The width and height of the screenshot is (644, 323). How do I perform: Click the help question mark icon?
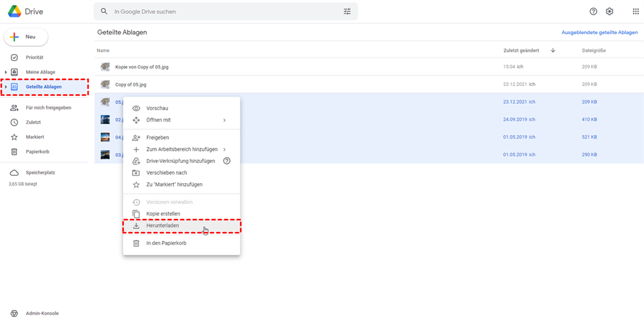[593, 11]
